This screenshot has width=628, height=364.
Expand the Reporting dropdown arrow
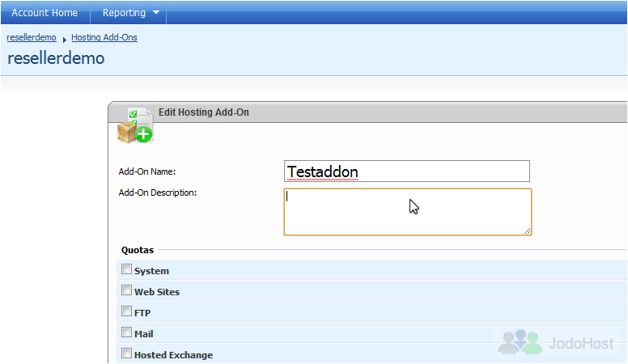(x=156, y=13)
